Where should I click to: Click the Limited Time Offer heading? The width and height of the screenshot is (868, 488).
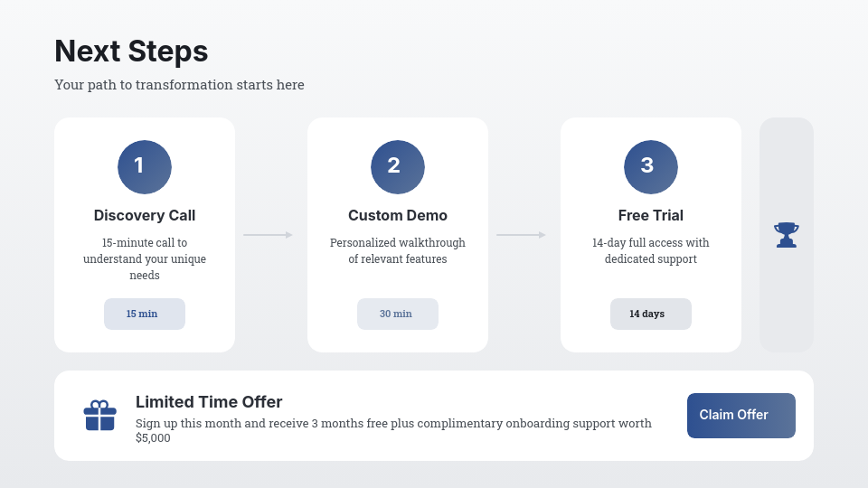209,402
